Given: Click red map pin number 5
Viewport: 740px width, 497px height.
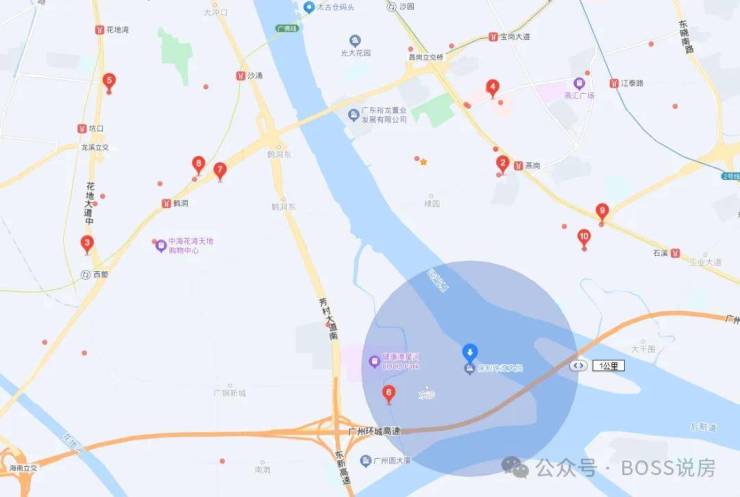Looking at the screenshot, I should (x=109, y=82).
